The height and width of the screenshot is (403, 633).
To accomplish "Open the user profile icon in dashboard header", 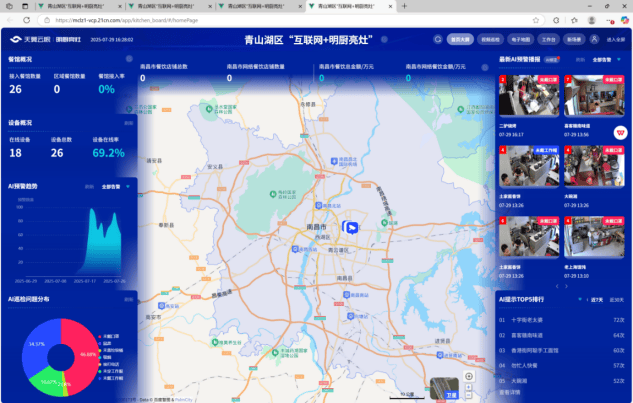I will [x=595, y=40].
